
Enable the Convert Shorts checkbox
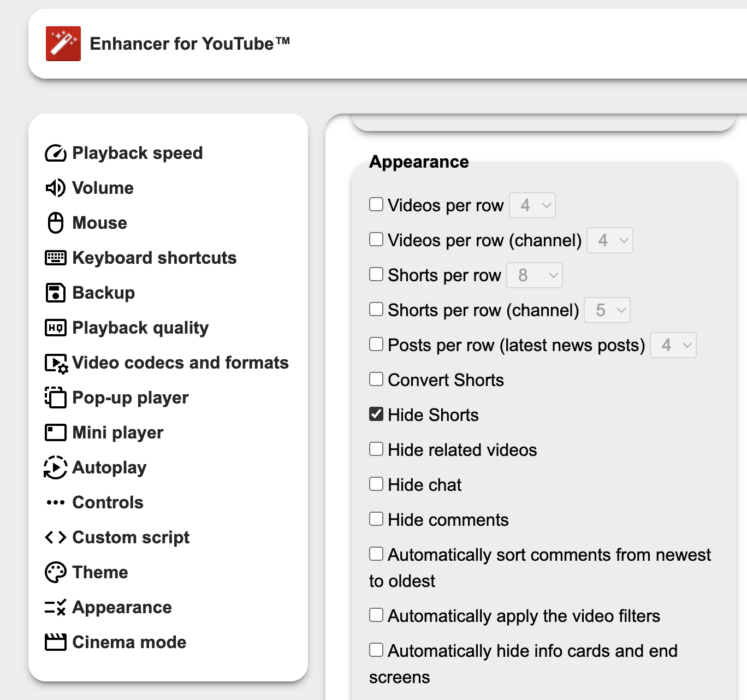(x=376, y=379)
